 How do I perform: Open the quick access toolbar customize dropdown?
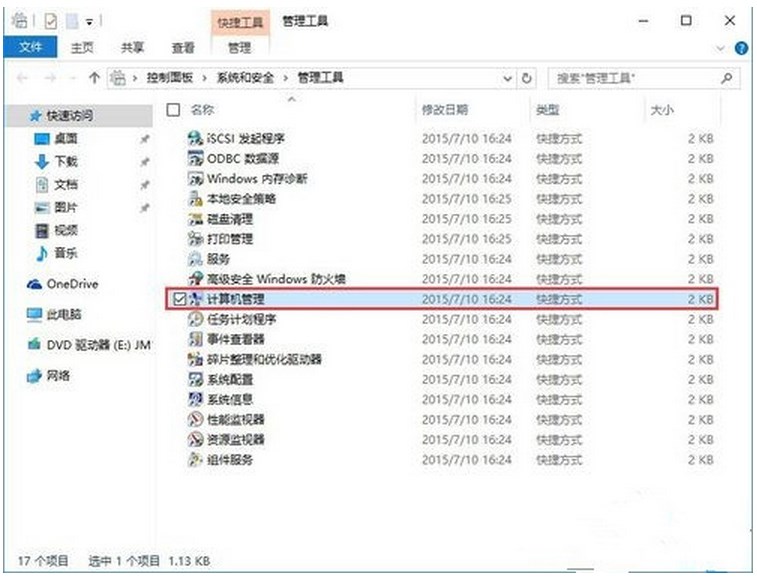point(91,21)
